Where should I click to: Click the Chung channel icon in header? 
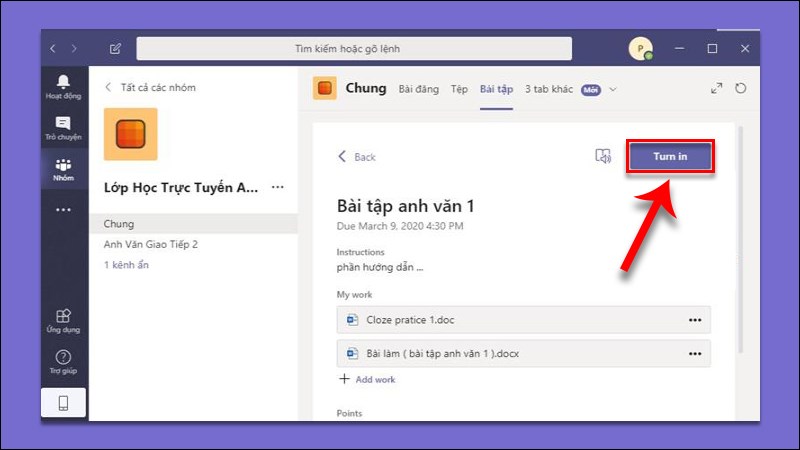click(x=324, y=88)
